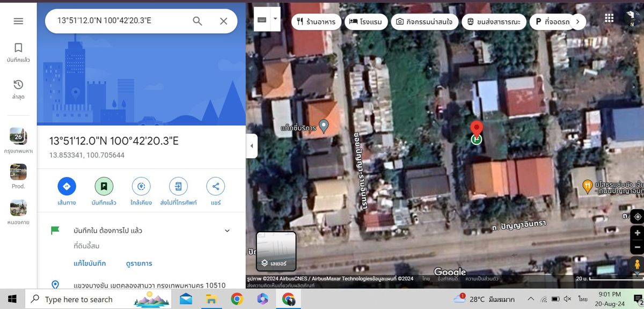644x309 pixels.
Task: Open the Google apps grid
Action: tap(609, 18)
